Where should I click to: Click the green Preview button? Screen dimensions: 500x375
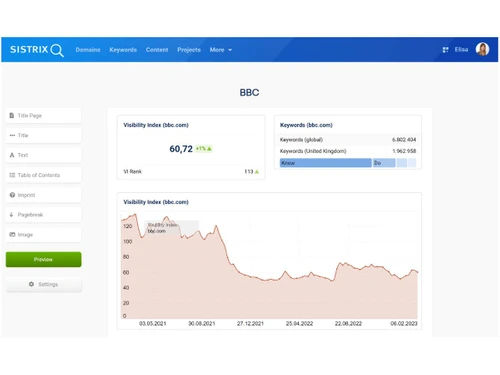coord(43,259)
